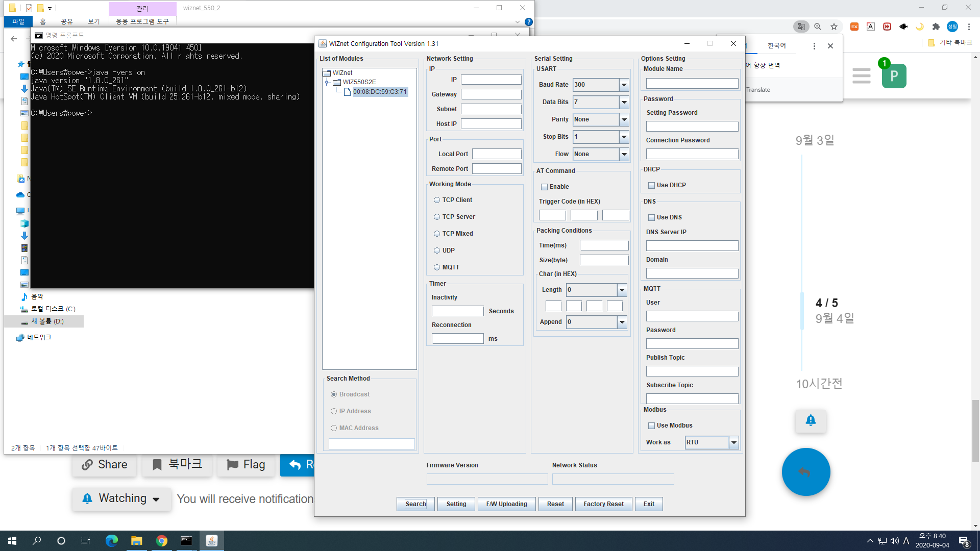Select module 00:08:DC:59:C3:71 in tree
Image resolution: width=980 pixels, height=551 pixels.
(380, 92)
